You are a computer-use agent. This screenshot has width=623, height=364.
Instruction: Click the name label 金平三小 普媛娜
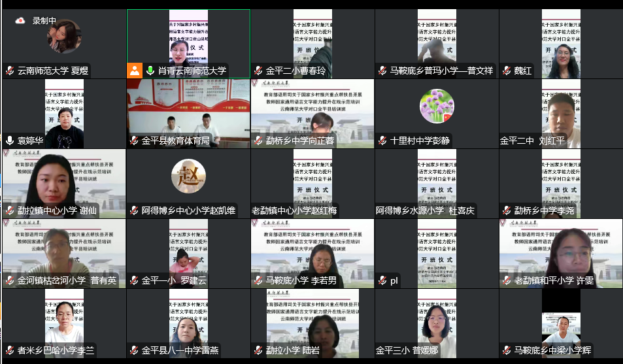point(407,351)
